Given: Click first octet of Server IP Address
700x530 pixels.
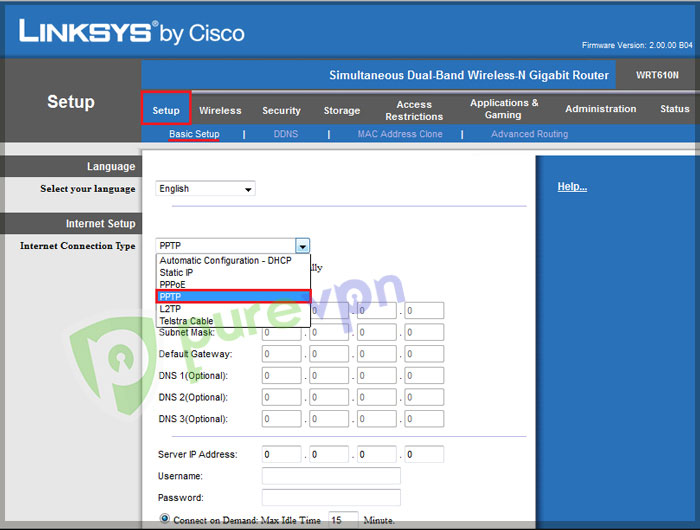Looking at the screenshot, I should (281, 454).
